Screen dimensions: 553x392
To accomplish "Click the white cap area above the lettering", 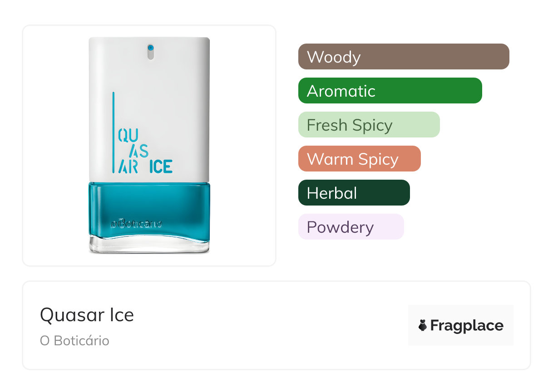I will [149, 77].
